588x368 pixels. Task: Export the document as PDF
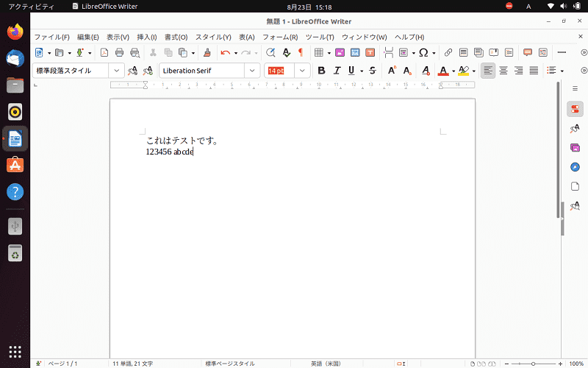tap(104, 52)
